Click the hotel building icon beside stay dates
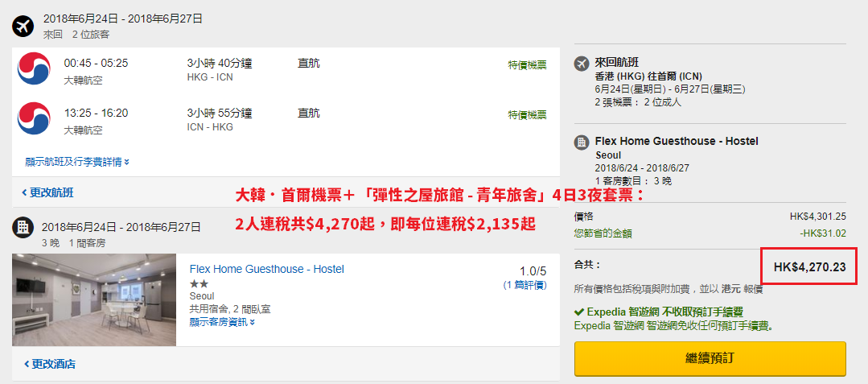868x384 pixels. click(23, 227)
